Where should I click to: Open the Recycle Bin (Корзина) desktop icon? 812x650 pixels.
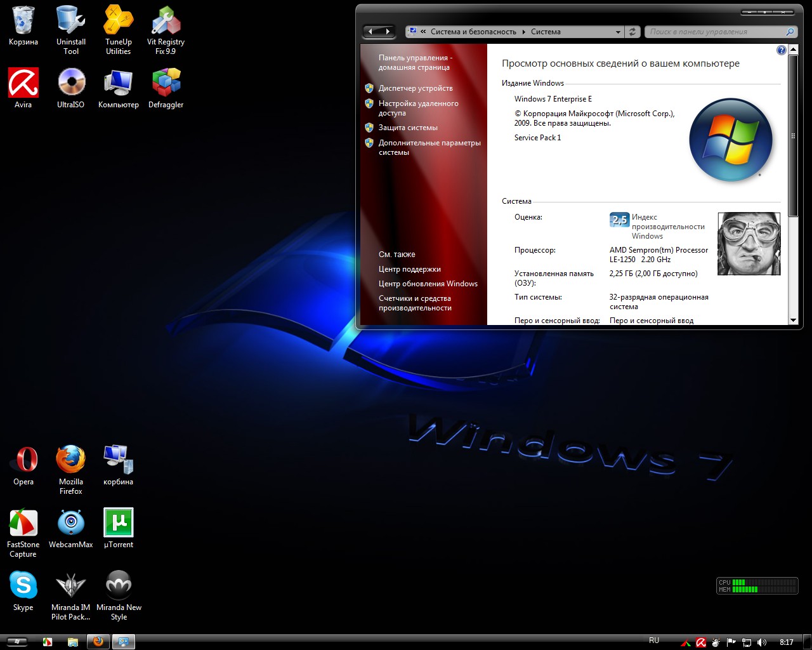coord(23,26)
